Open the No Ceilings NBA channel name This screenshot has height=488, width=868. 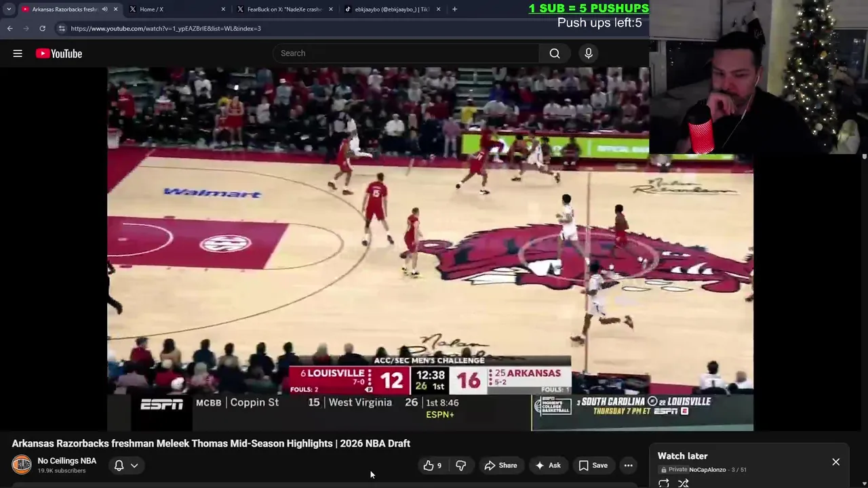click(67, 461)
